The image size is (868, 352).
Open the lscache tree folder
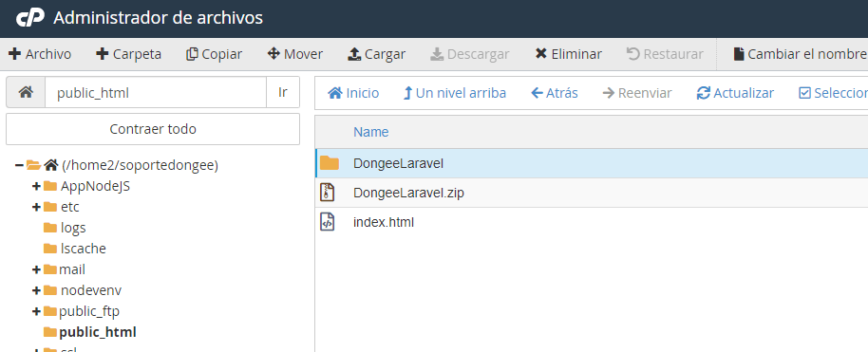(83, 249)
